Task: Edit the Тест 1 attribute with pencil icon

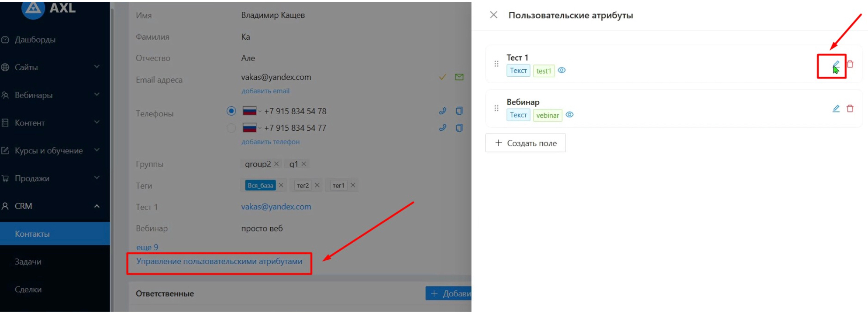Action: point(836,65)
